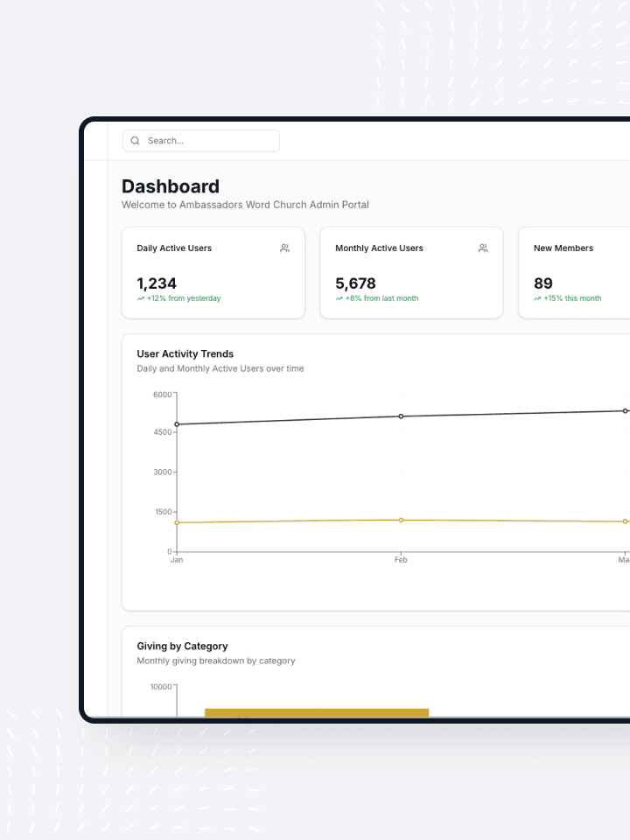630x840 pixels.
Task: Select the Dashboard page heading
Action: [x=171, y=186]
